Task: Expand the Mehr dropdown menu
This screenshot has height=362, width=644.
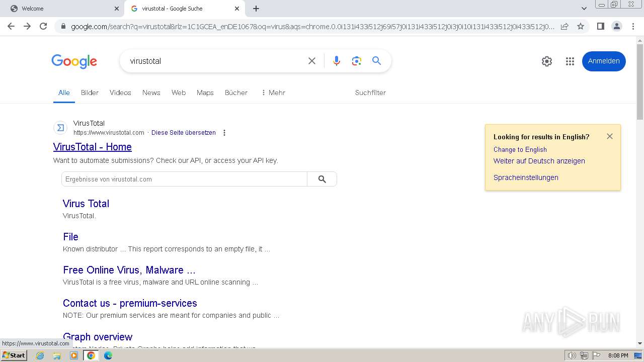Action: 273,93
